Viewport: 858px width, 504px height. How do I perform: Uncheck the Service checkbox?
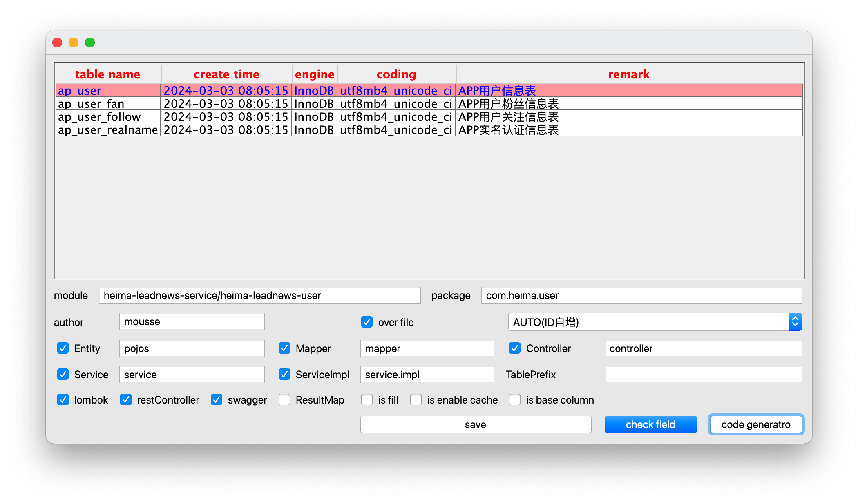coord(63,374)
